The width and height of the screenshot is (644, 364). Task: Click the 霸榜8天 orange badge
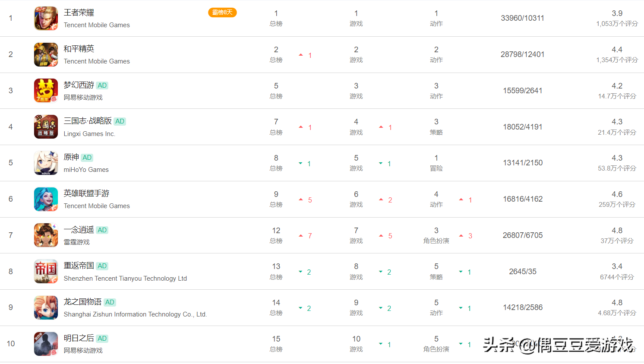pyautogui.click(x=222, y=13)
